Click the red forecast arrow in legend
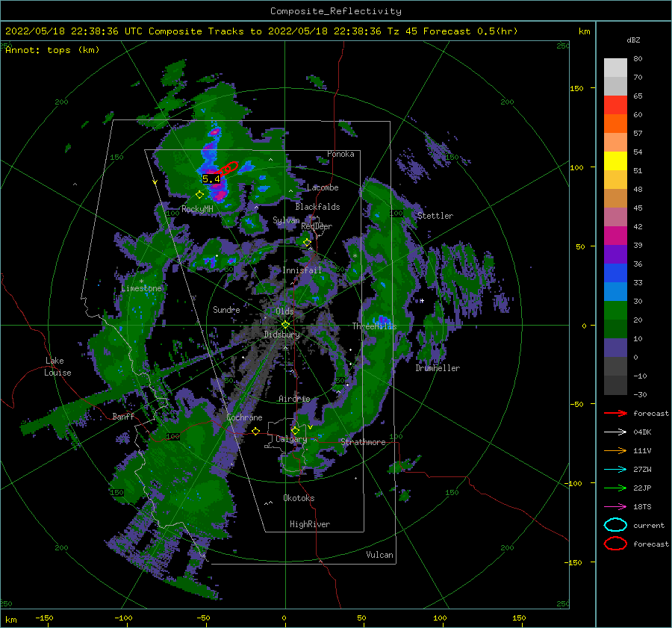This screenshot has width=672, height=628. pos(615,413)
